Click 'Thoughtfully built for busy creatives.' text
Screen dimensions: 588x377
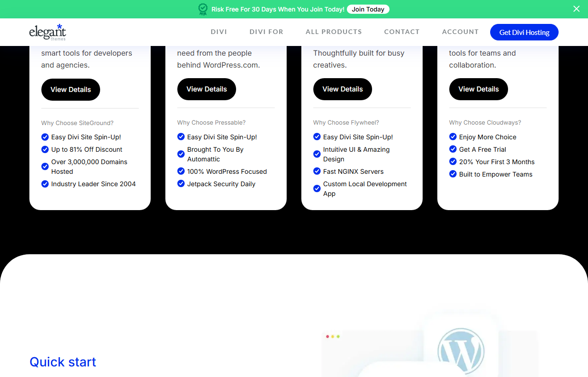[x=359, y=59]
